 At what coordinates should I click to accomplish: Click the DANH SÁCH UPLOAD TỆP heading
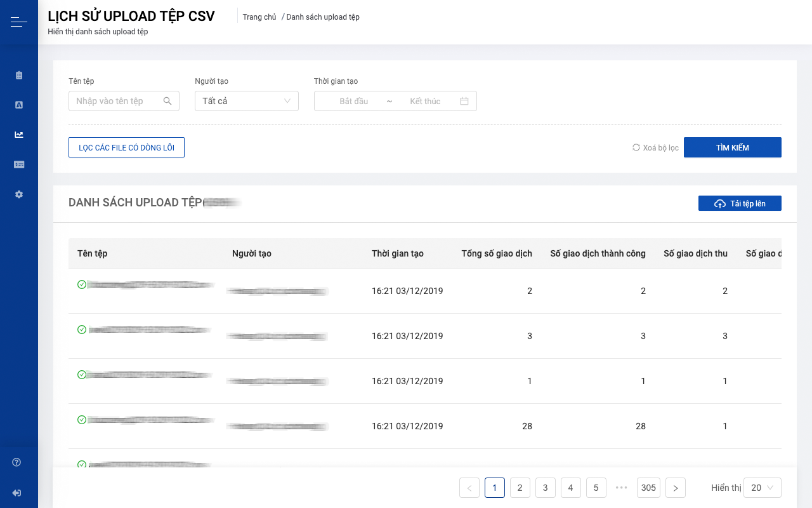pyautogui.click(x=135, y=203)
